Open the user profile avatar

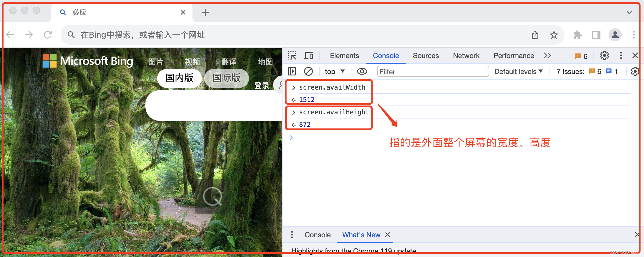615,35
